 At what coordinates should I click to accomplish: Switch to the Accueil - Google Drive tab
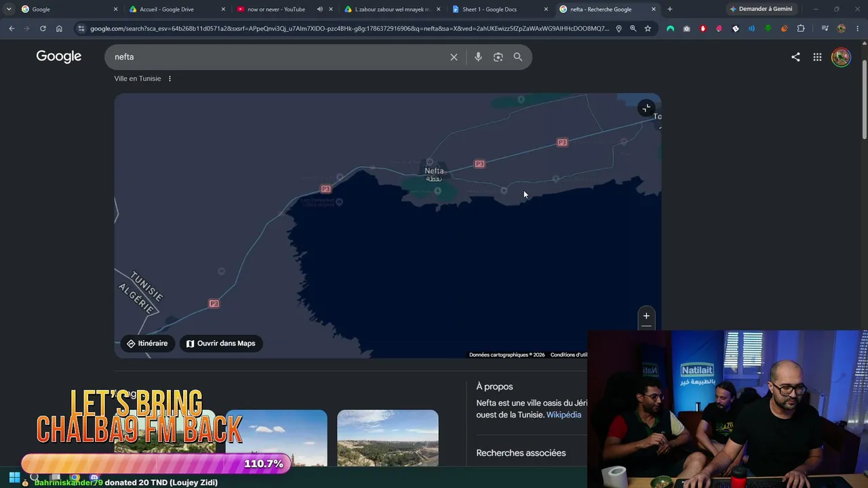[176, 9]
